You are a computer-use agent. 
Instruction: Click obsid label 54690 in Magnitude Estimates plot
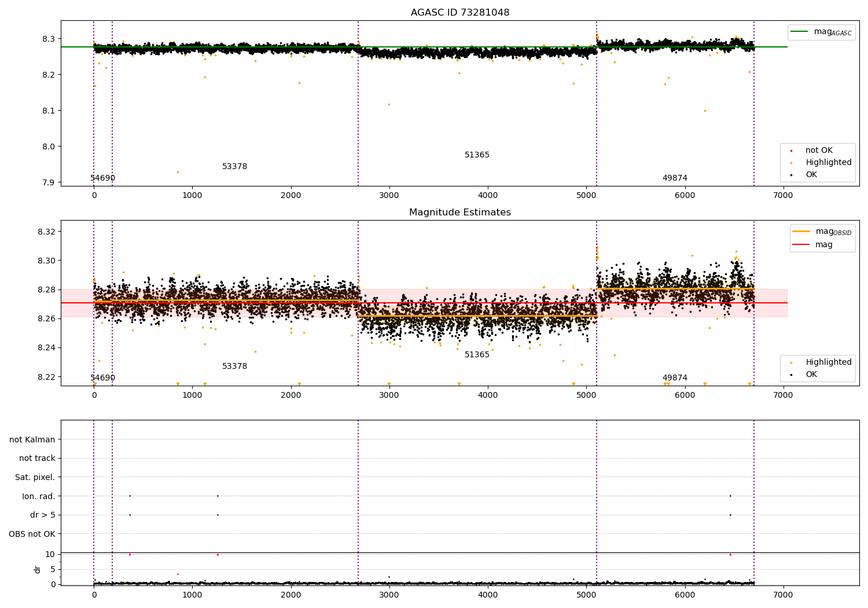[x=103, y=378]
